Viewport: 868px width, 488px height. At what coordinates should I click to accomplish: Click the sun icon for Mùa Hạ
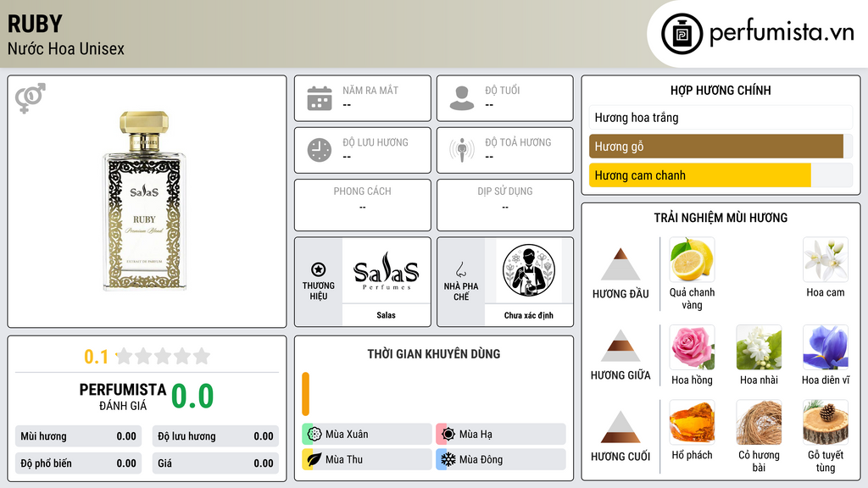click(x=448, y=435)
